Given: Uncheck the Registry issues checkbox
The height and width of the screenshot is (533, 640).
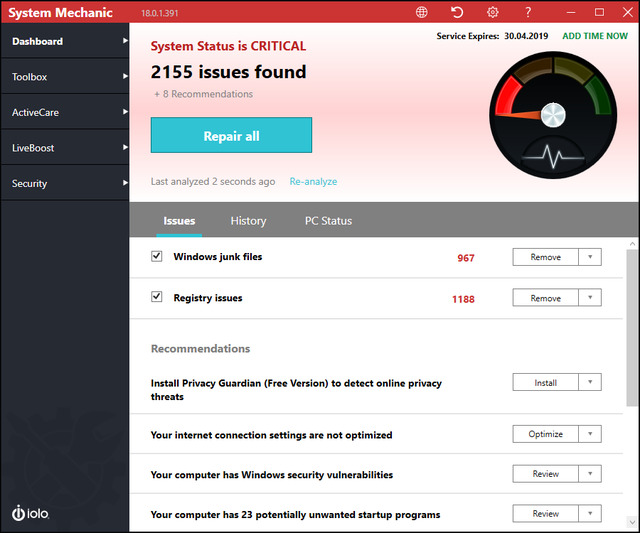Looking at the screenshot, I should (156, 297).
